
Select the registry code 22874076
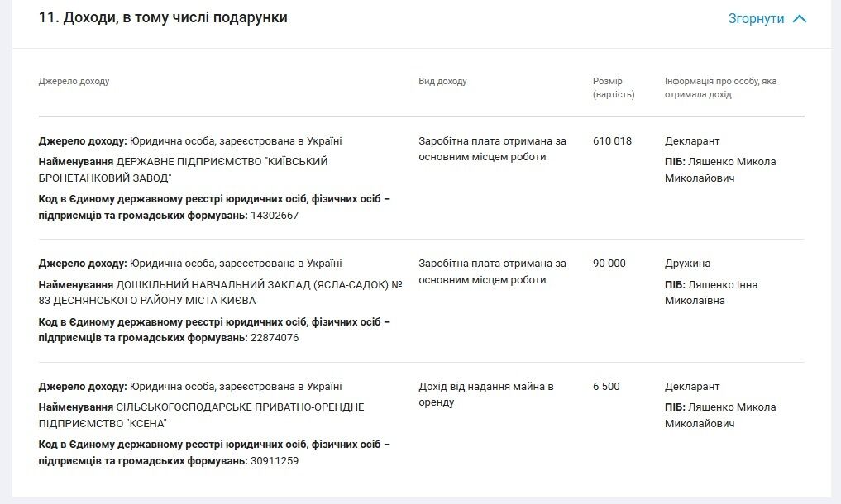(x=275, y=338)
